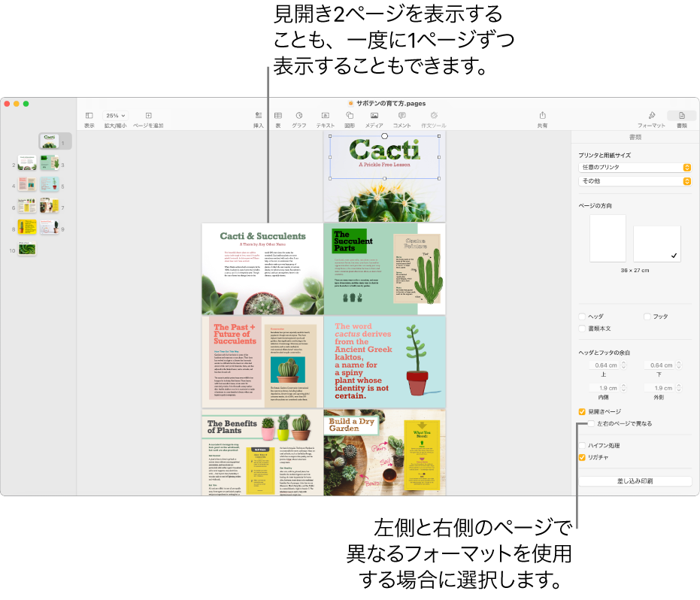Click the 下 bottom margin field

(x=659, y=365)
